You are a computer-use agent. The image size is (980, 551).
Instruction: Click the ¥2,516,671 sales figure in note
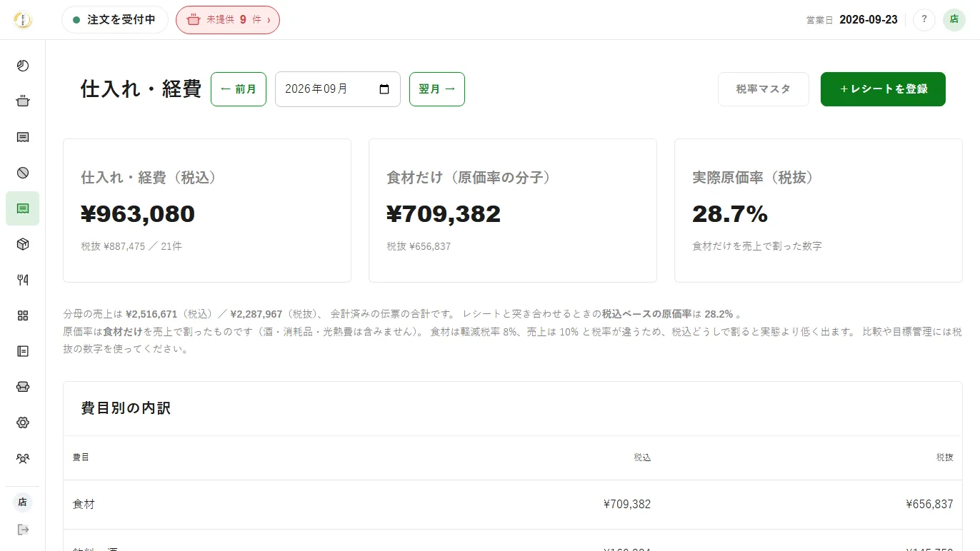tap(151, 314)
